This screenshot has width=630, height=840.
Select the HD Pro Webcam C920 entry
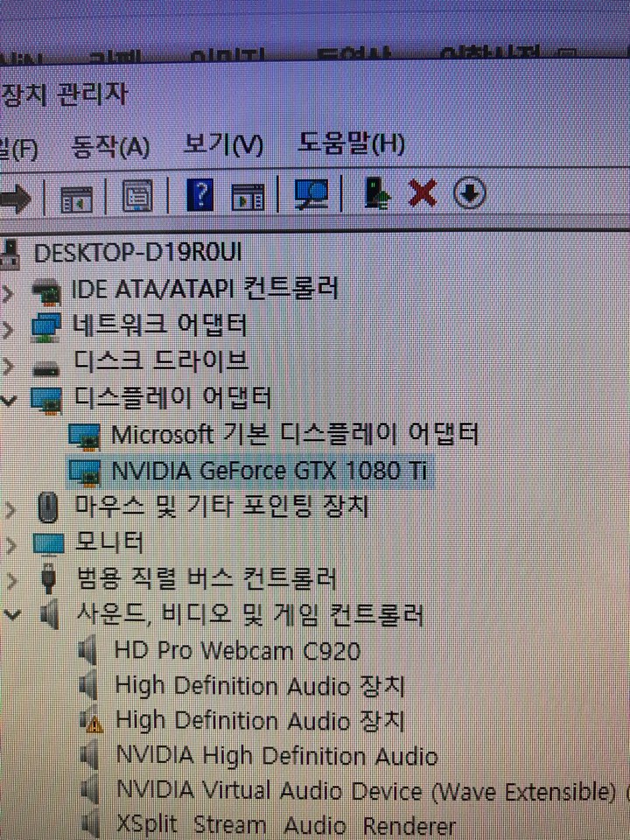[237, 650]
